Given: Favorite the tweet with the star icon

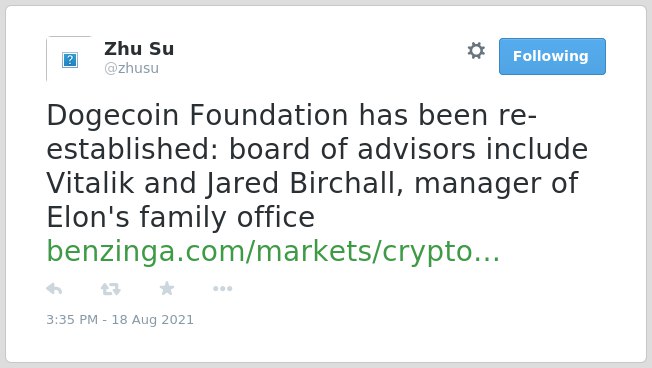Looking at the screenshot, I should tap(167, 288).
